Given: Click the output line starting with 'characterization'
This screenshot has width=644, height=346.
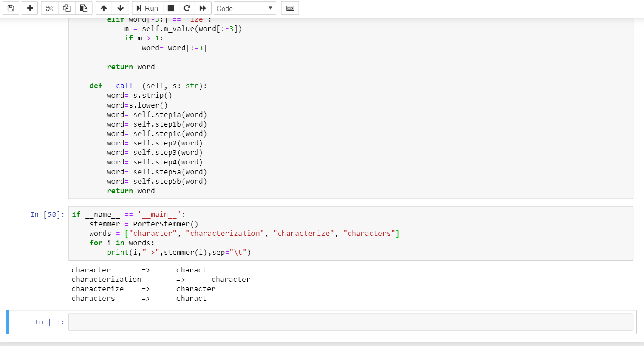Looking at the screenshot, I should tap(161, 279).
